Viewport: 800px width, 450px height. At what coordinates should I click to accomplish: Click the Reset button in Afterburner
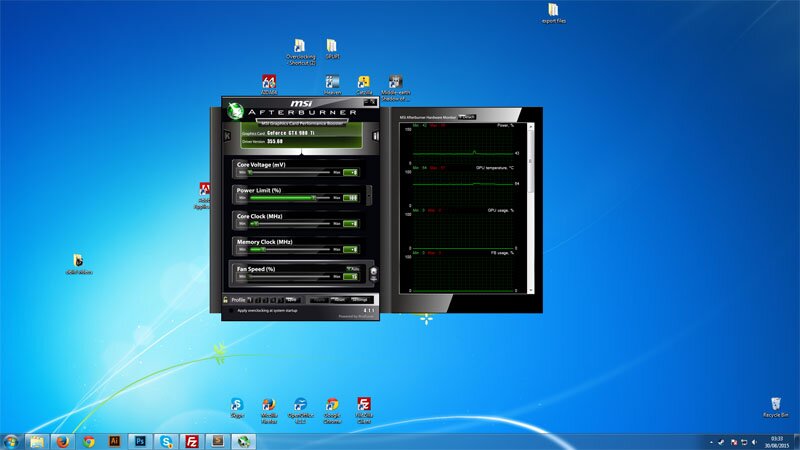coord(339,300)
